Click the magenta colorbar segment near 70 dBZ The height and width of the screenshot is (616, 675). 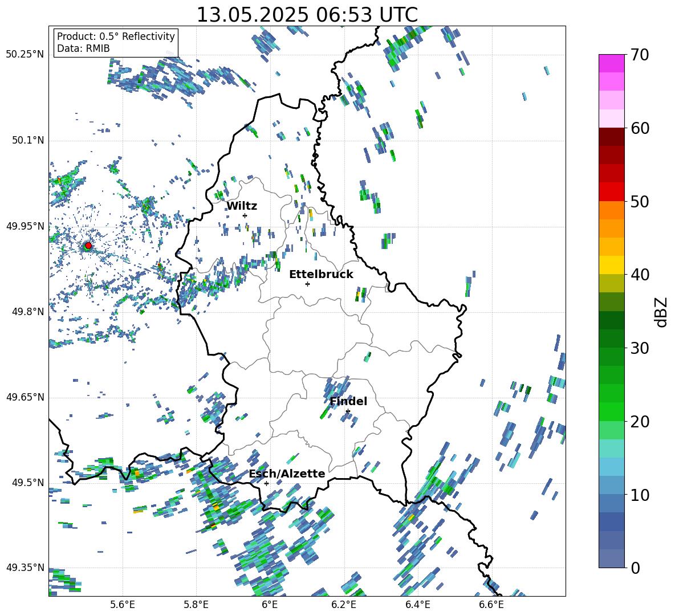pos(612,63)
